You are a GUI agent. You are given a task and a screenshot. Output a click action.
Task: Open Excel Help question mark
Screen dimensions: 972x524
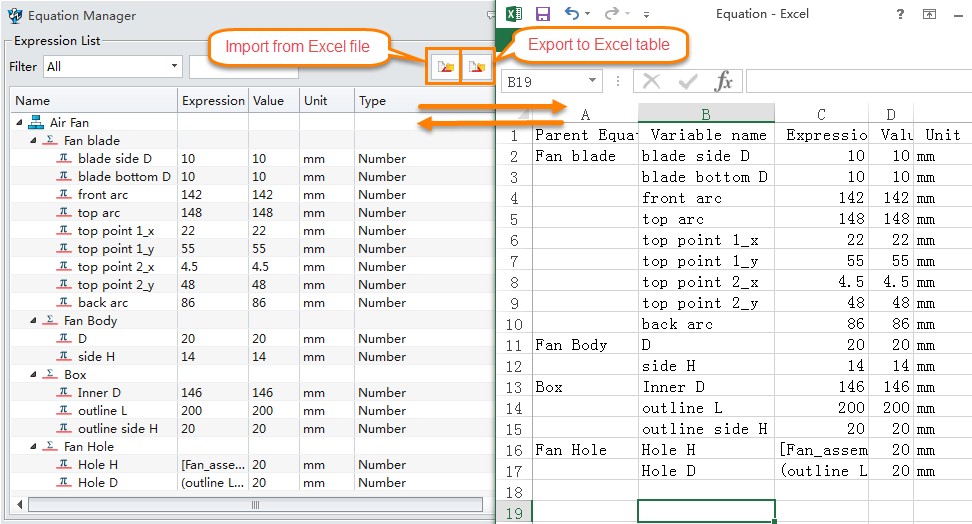click(900, 14)
